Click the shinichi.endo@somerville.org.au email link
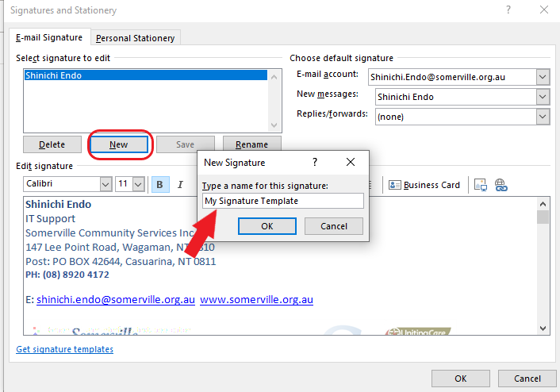This screenshot has height=392, width=560. click(116, 299)
